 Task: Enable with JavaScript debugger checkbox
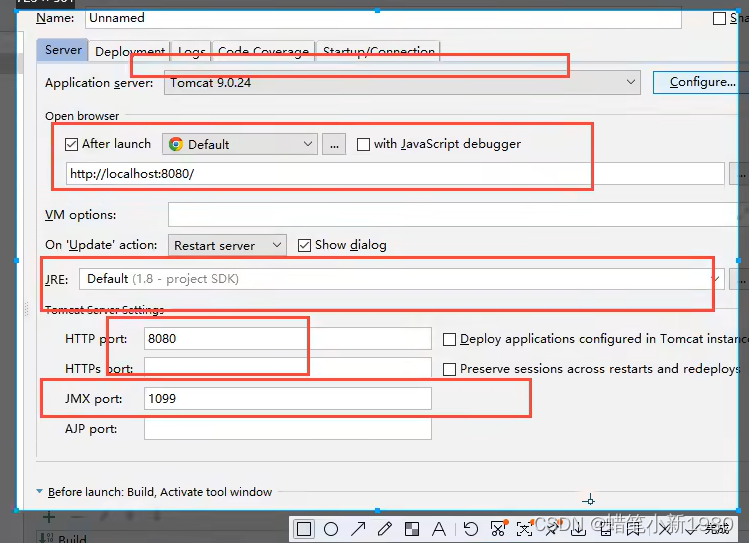[364, 144]
